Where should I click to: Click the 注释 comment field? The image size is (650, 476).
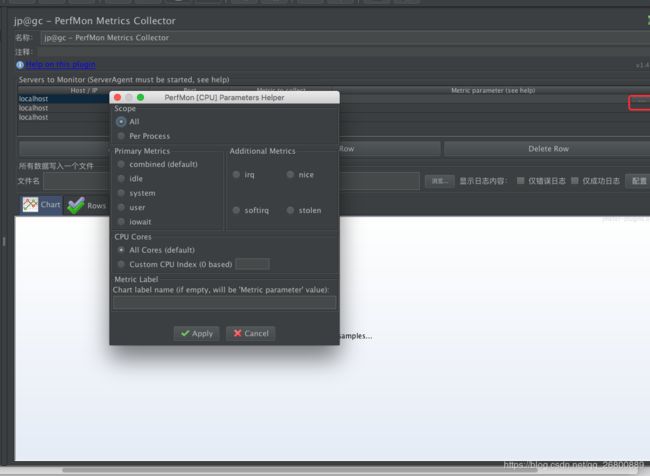(x=344, y=52)
